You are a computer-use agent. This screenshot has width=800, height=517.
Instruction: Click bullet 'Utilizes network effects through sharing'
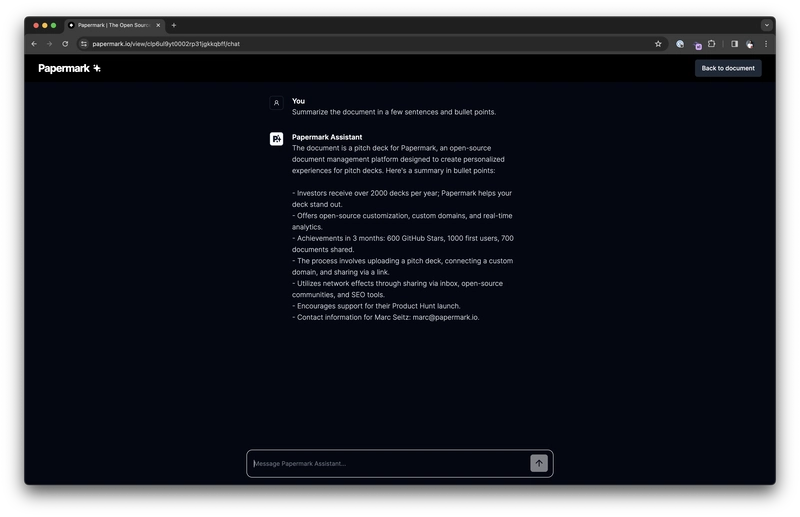click(x=397, y=288)
